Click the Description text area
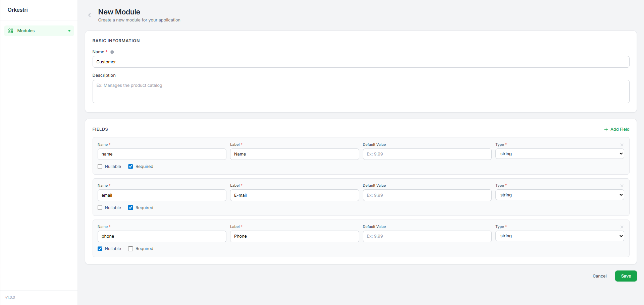Viewport: 644px width, 305px height. [361, 91]
